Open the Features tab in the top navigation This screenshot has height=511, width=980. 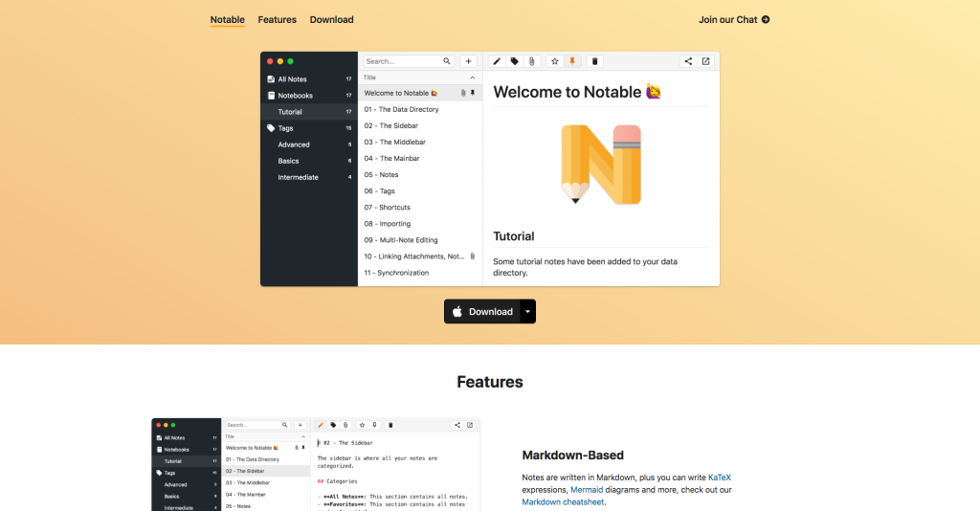pyautogui.click(x=277, y=19)
